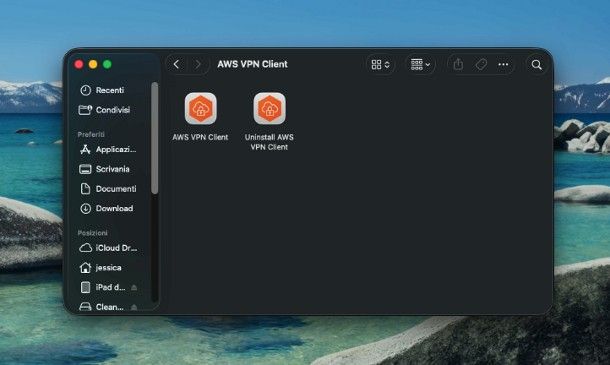Viewport: 610px width, 365px height.
Task: Eject the Clean... volume
Action: pyautogui.click(x=134, y=307)
